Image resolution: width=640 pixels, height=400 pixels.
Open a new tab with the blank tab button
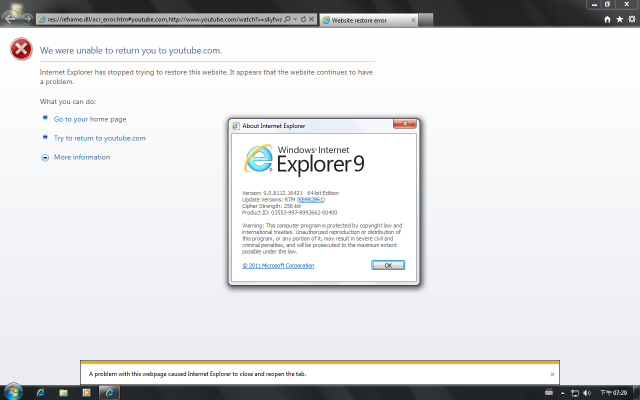point(426,20)
